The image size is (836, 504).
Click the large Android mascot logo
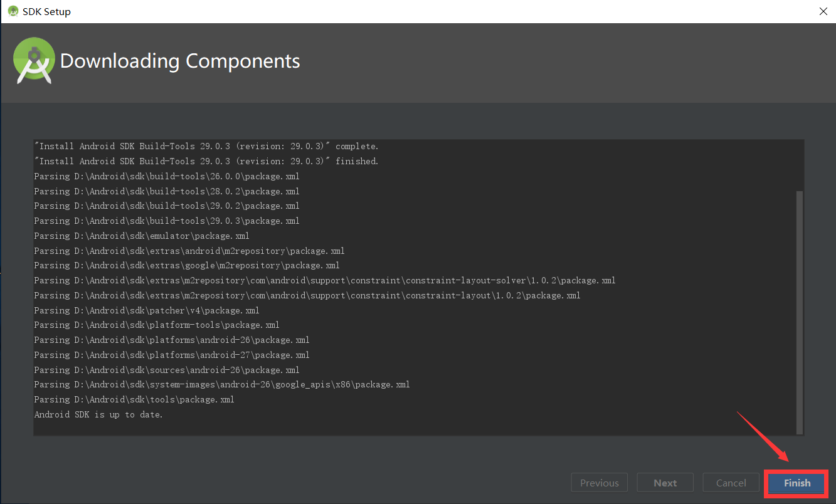point(34,61)
